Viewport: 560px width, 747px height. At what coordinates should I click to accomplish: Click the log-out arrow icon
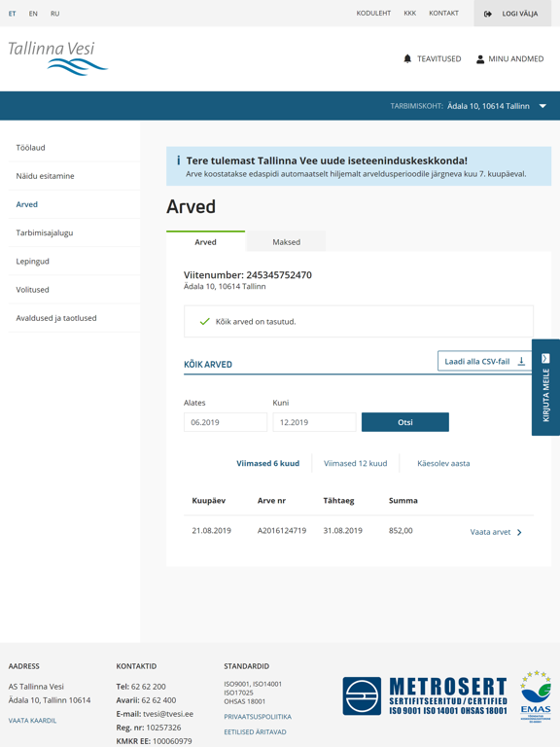[488, 14]
